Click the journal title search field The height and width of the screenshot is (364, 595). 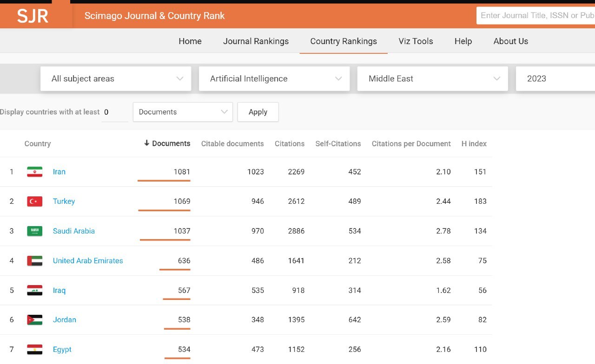tap(536, 16)
